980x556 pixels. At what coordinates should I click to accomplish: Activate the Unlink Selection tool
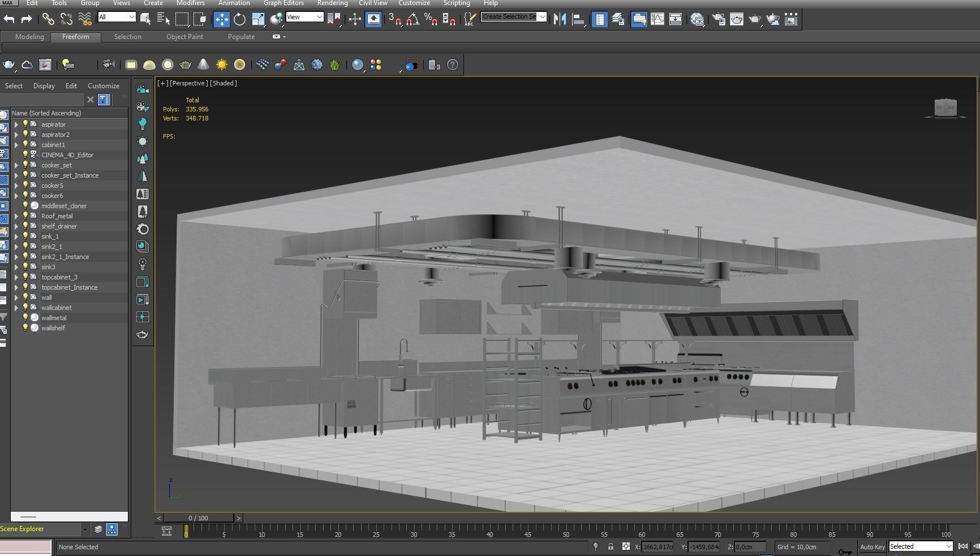[66, 19]
